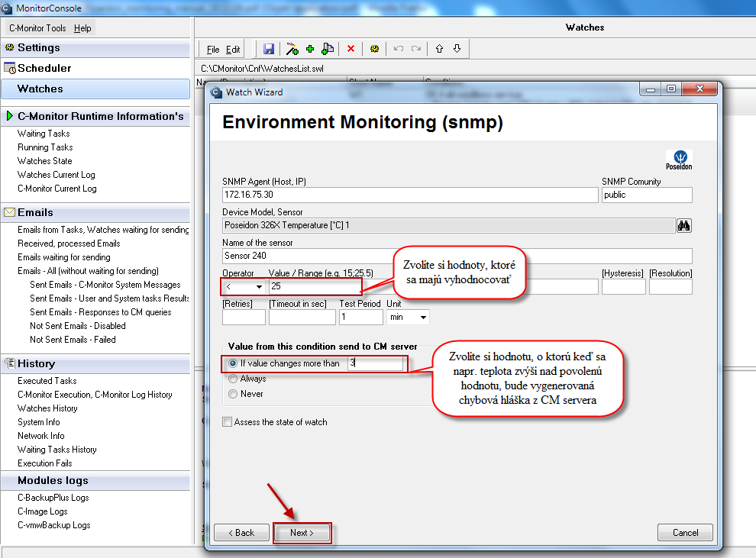The image size is (756, 558).
Task: Open the File menu
Action: tap(213, 49)
